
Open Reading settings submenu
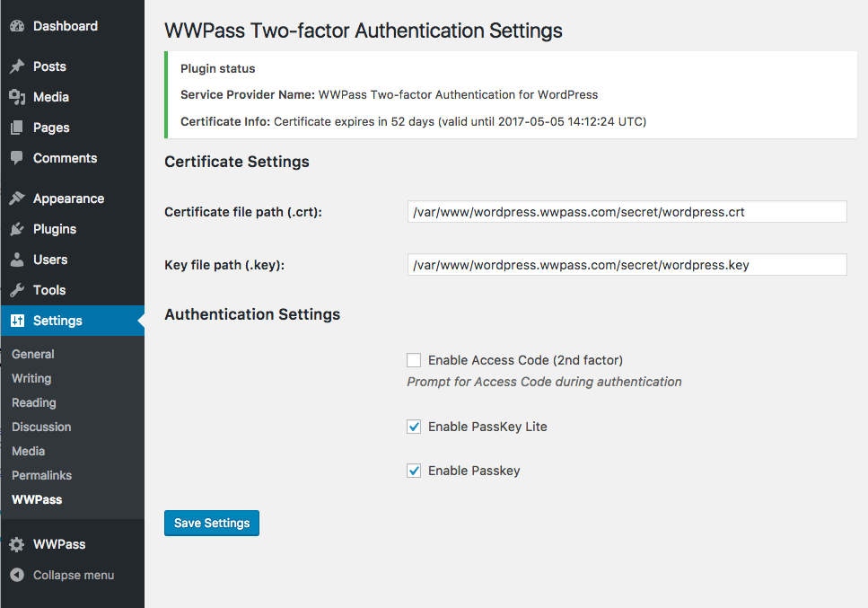34,402
